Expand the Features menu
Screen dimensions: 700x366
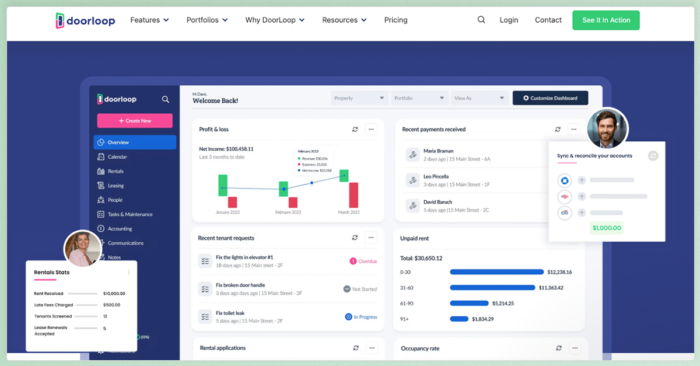coord(150,20)
